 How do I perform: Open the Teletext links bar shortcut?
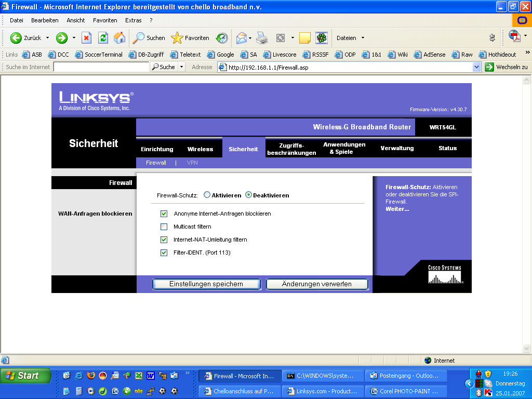(x=185, y=54)
